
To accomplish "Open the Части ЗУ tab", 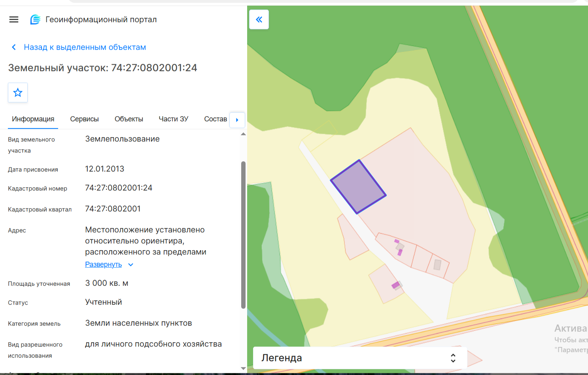I will tap(174, 119).
